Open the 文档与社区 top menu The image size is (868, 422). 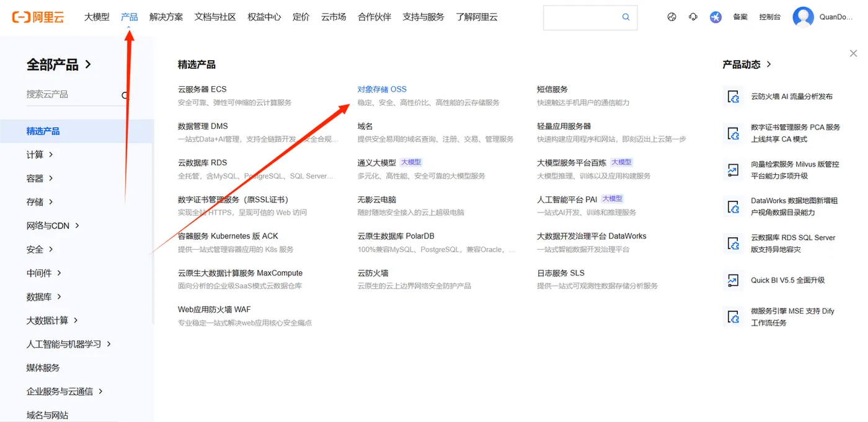[x=215, y=17]
